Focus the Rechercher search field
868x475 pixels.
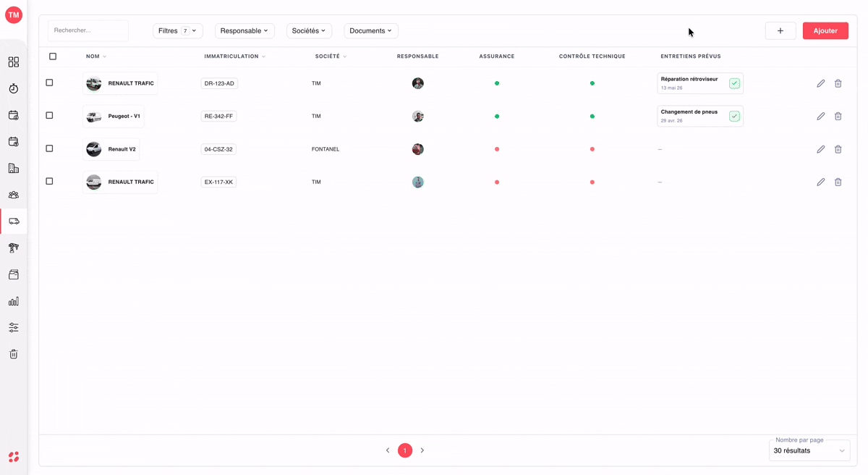pyautogui.click(x=88, y=30)
